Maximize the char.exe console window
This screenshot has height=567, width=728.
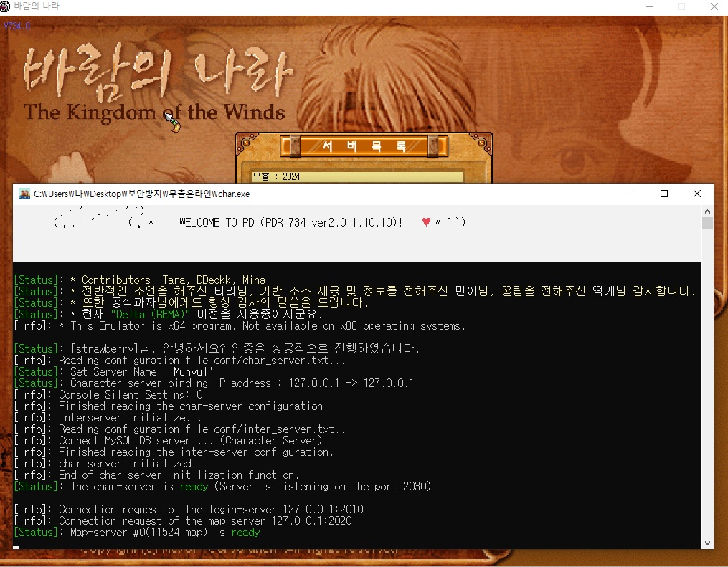[x=664, y=194]
